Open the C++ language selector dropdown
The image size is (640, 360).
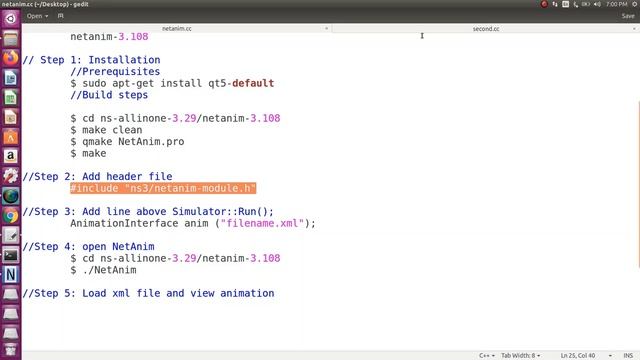tap(487, 356)
